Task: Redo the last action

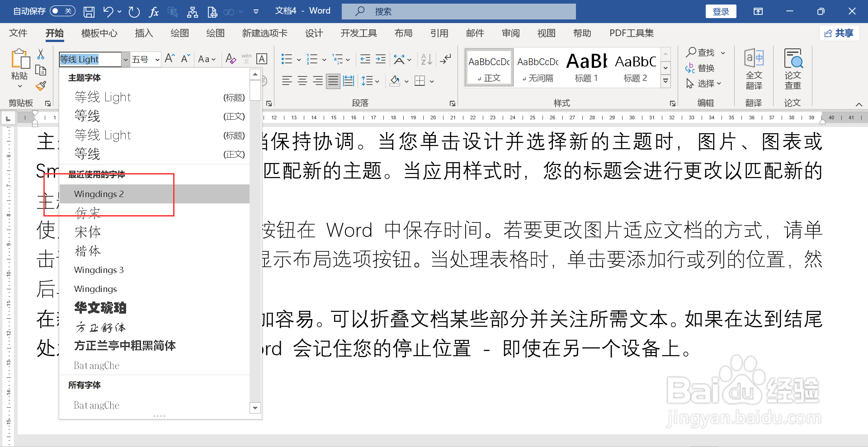Action: coord(134,12)
